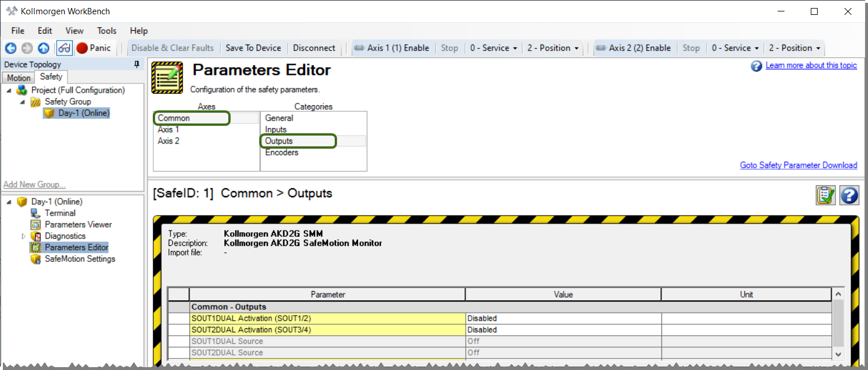Click Save To Device
The height and width of the screenshot is (370, 868).
pos(253,48)
